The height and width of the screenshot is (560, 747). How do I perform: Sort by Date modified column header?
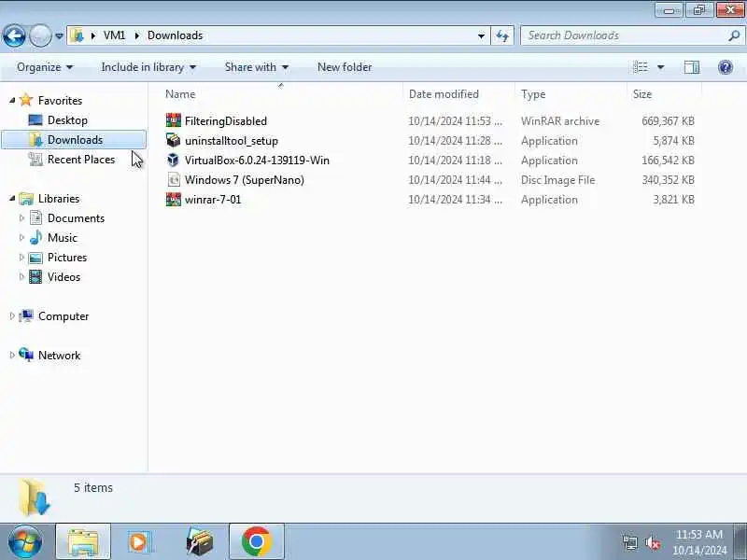[458, 94]
